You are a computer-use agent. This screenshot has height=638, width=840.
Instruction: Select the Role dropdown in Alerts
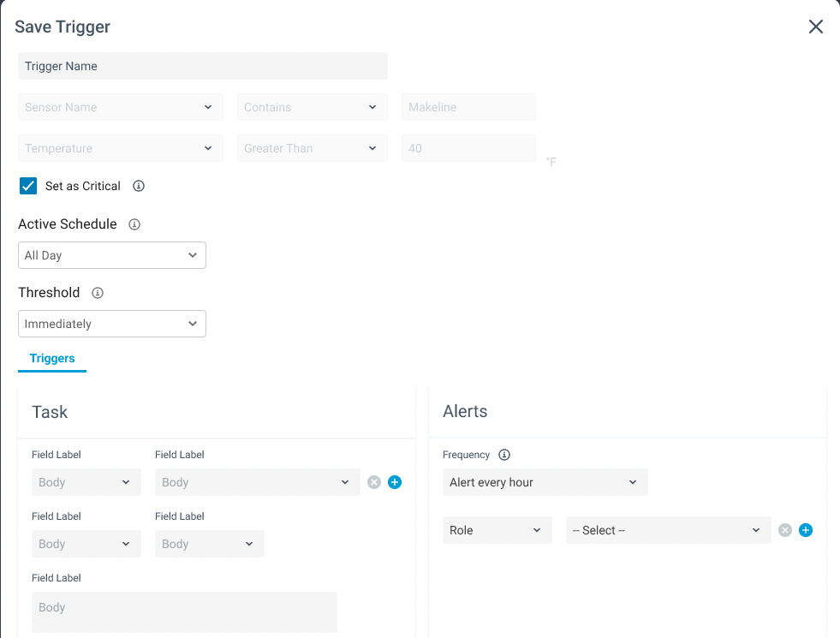click(497, 530)
